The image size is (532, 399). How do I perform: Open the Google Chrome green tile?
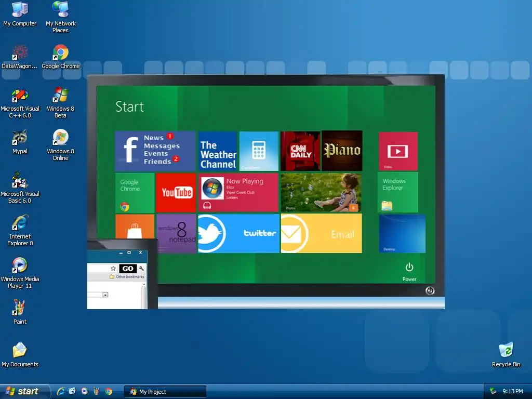tap(135, 193)
